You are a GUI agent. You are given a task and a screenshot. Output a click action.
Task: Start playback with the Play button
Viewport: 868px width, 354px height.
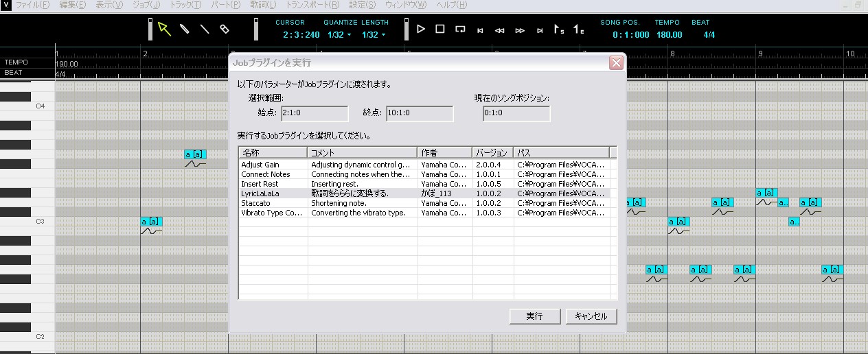(421, 29)
